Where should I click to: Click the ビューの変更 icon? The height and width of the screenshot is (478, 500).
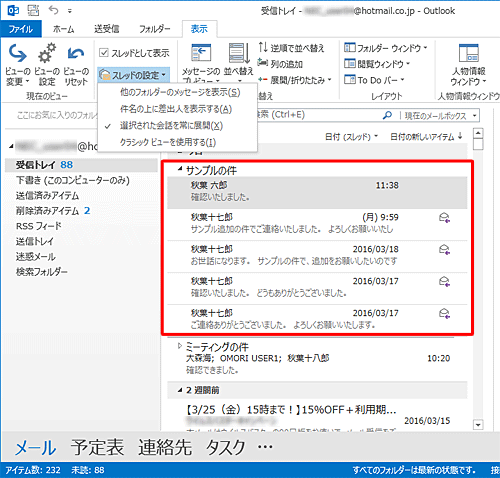tap(17, 53)
